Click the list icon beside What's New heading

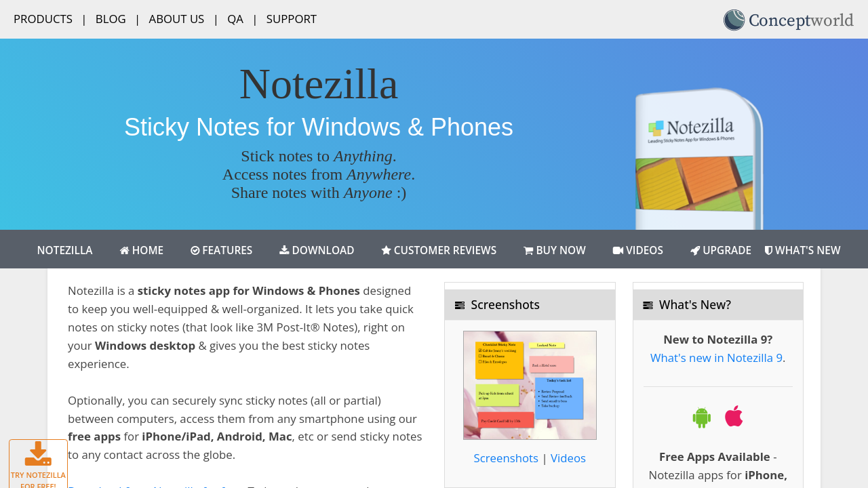tap(648, 305)
